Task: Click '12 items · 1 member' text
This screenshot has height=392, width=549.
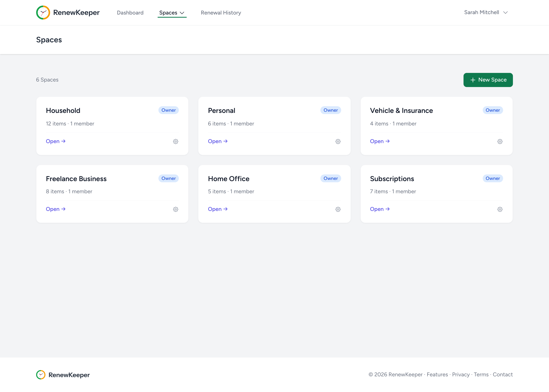Action: click(70, 124)
